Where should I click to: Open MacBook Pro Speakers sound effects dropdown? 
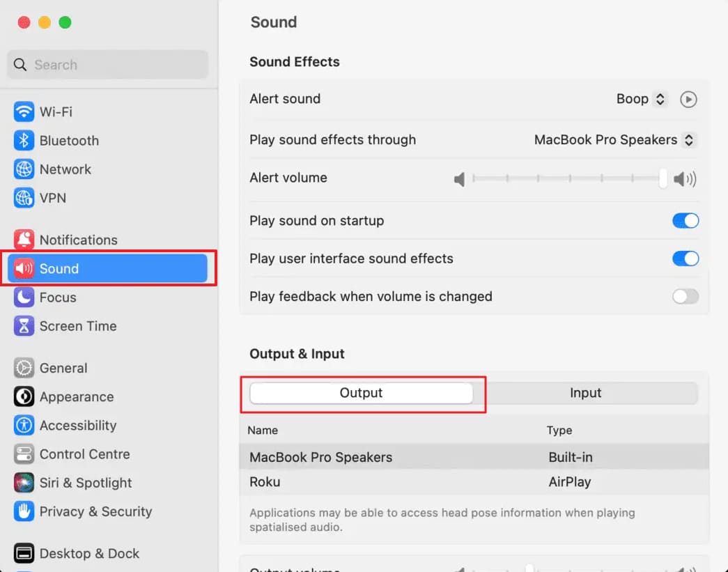[614, 140]
